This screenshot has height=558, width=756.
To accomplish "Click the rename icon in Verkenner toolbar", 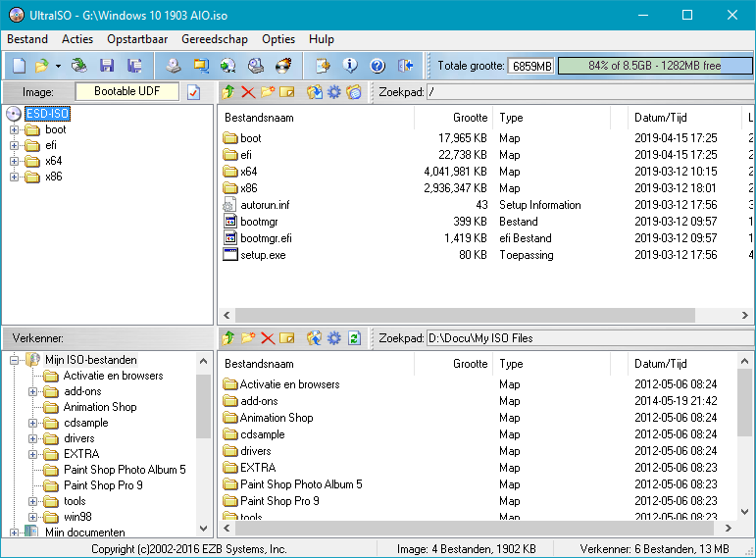I will [287, 338].
